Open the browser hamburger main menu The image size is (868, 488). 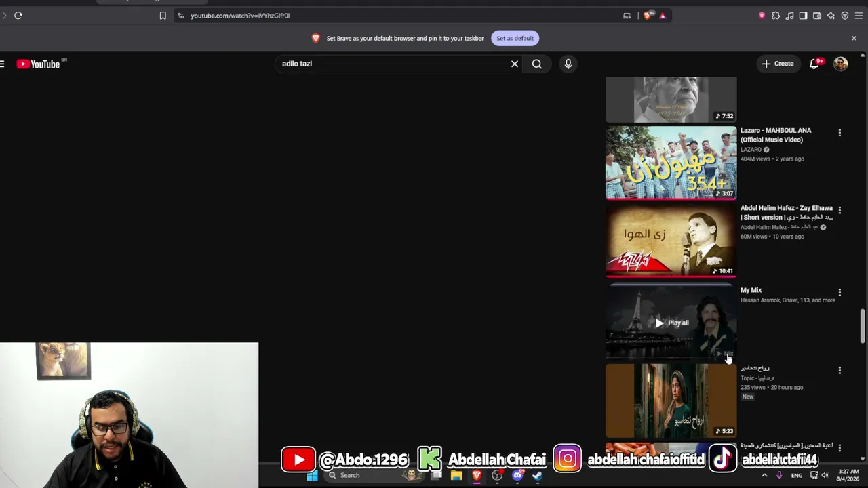pos(859,16)
